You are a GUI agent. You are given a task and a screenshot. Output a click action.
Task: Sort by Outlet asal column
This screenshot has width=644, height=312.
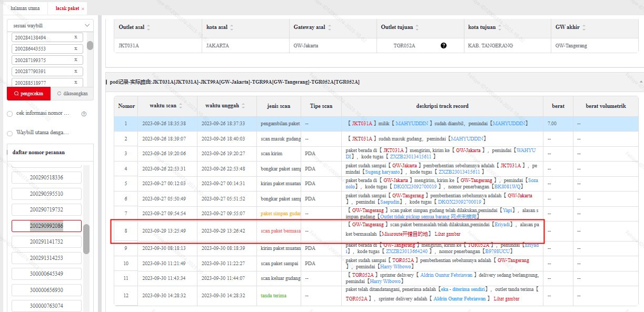click(x=148, y=27)
